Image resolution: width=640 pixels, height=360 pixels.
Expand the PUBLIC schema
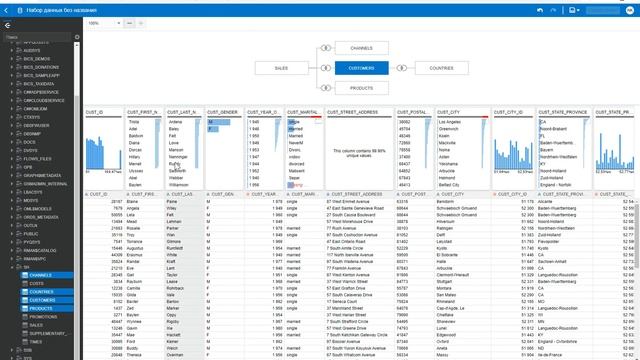[11, 234]
